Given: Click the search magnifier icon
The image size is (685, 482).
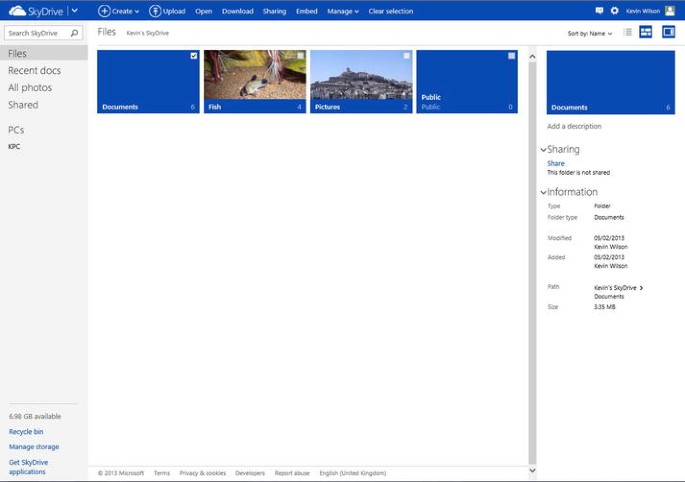Looking at the screenshot, I should pos(74,33).
